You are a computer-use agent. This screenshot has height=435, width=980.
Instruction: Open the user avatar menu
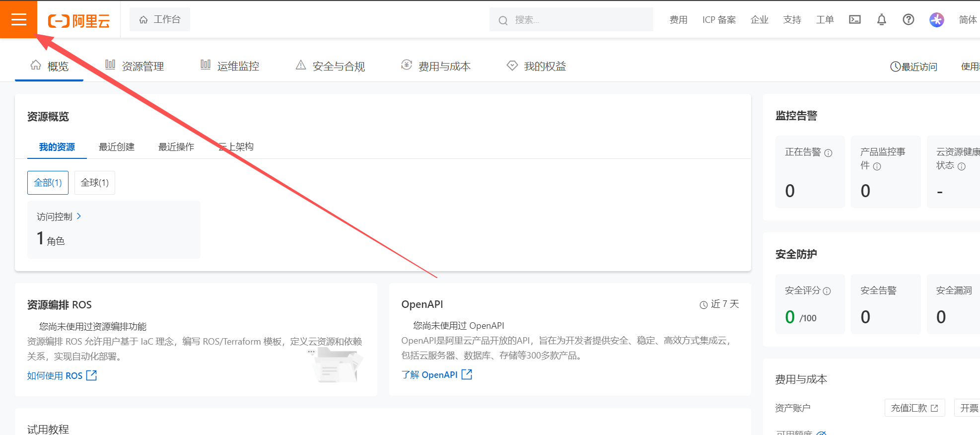coord(937,20)
